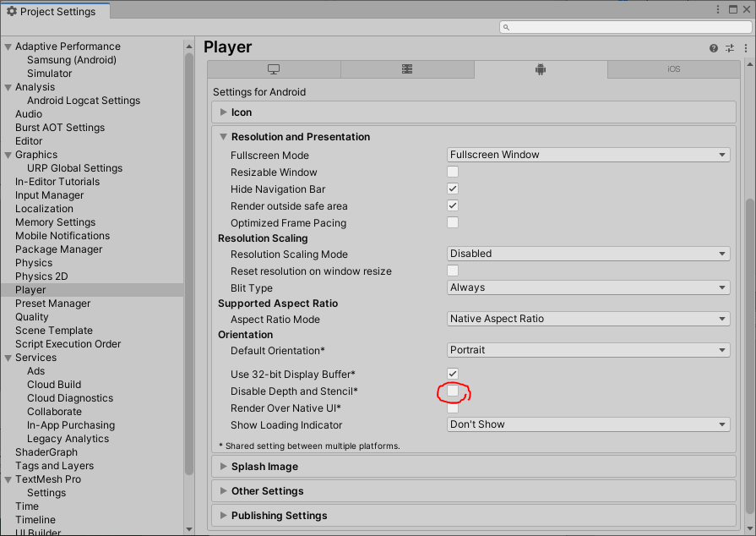Open Editor settings
Screen dimensions: 756x536
tap(29, 141)
